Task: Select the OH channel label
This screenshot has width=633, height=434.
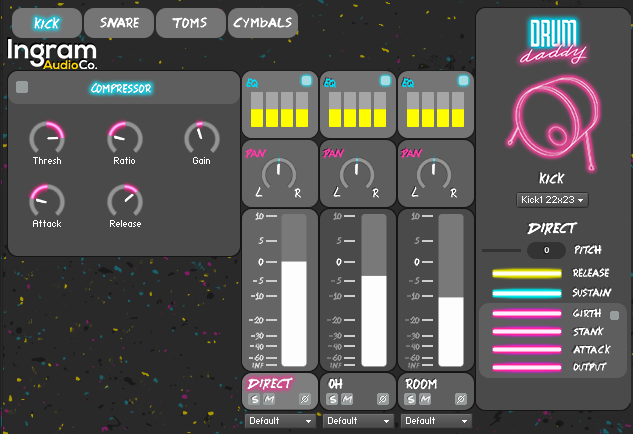Action: [335, 384]
